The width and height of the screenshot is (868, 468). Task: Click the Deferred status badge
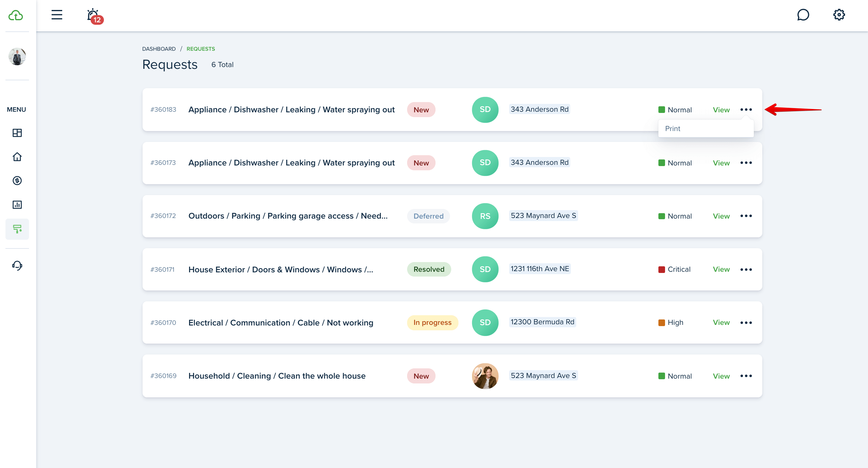pos(428,216)
